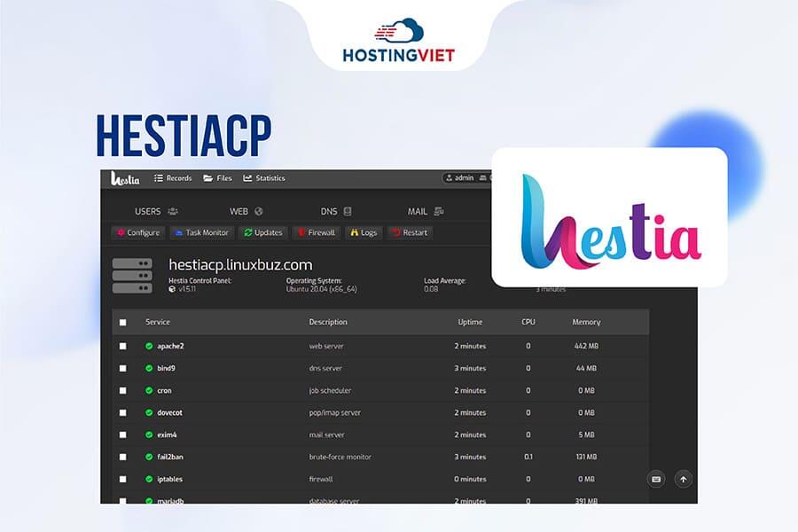Open the MAIL section tab

[x=417, y=210]
